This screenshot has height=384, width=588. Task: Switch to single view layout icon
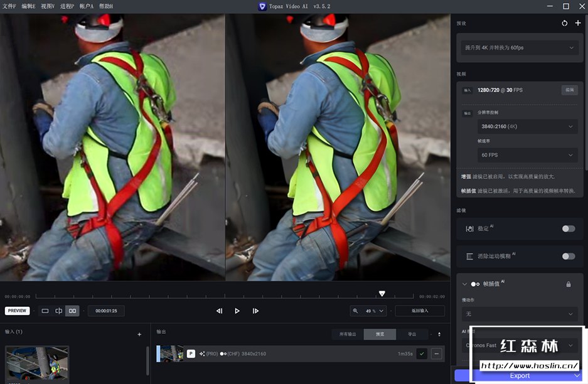click(45, 311)
